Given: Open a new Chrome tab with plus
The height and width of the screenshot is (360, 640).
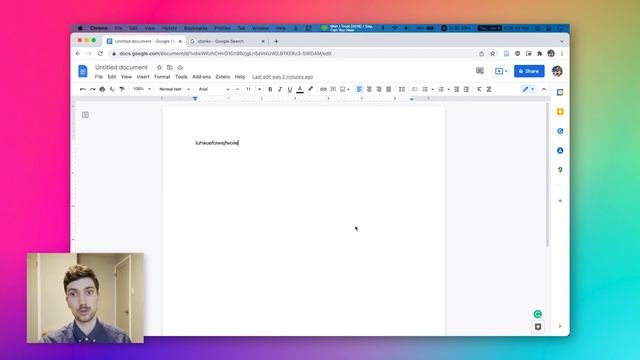Looking at the screenshot, I should pos(276,41).
